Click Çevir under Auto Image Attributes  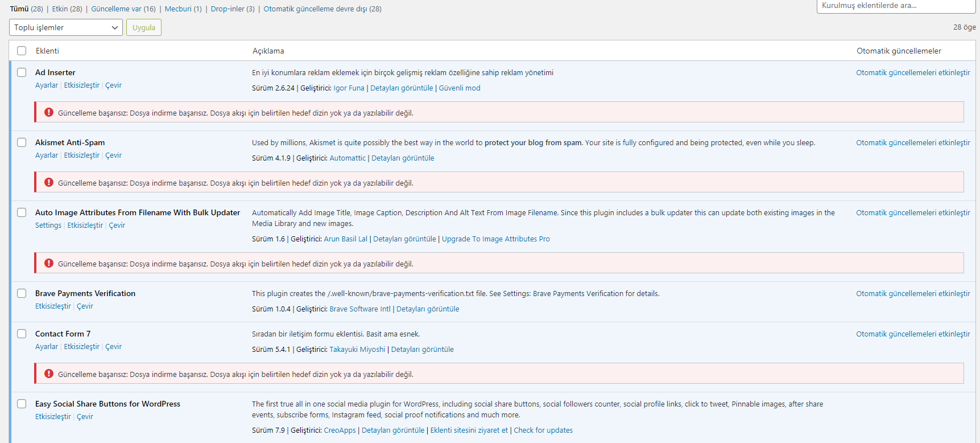pos(117,225)
